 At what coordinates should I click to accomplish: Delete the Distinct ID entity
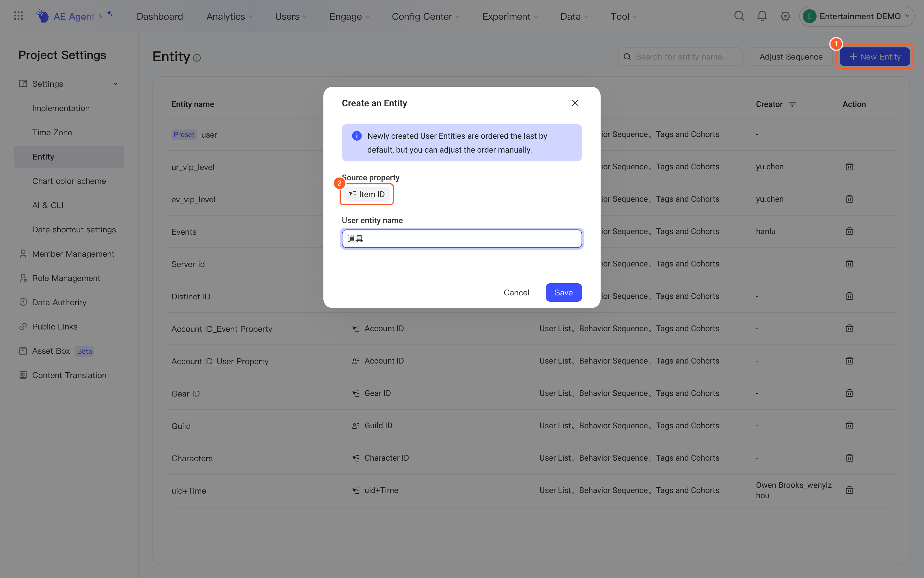pos(849,296)
